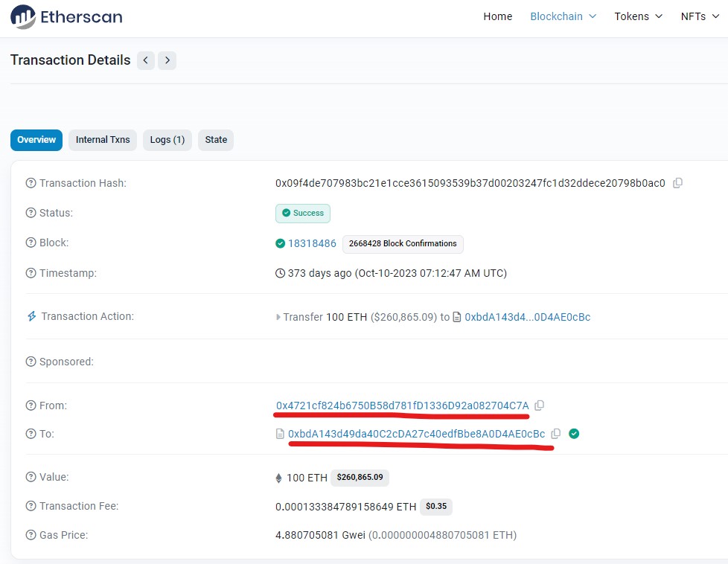Image resolution: width=728 pixels, height=564 pixels.
Task: Click the green verified checkmark beside To address
Action: click(574, 434)
